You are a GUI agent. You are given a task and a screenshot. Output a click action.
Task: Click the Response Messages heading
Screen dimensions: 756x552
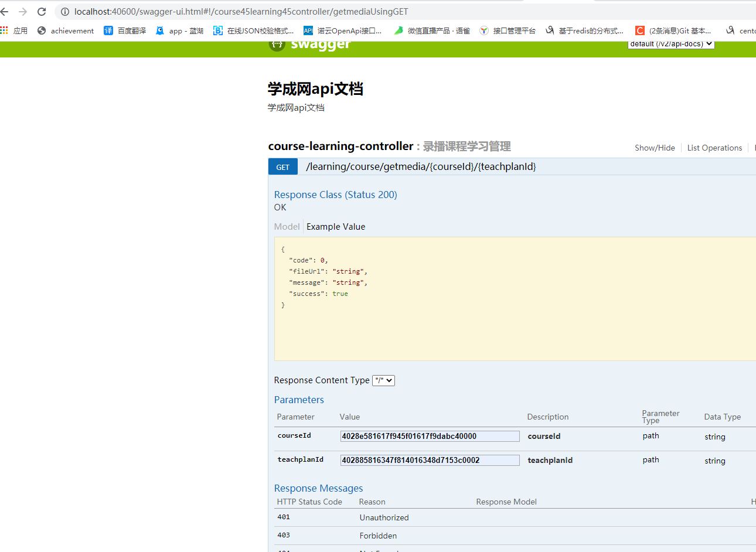319,488
